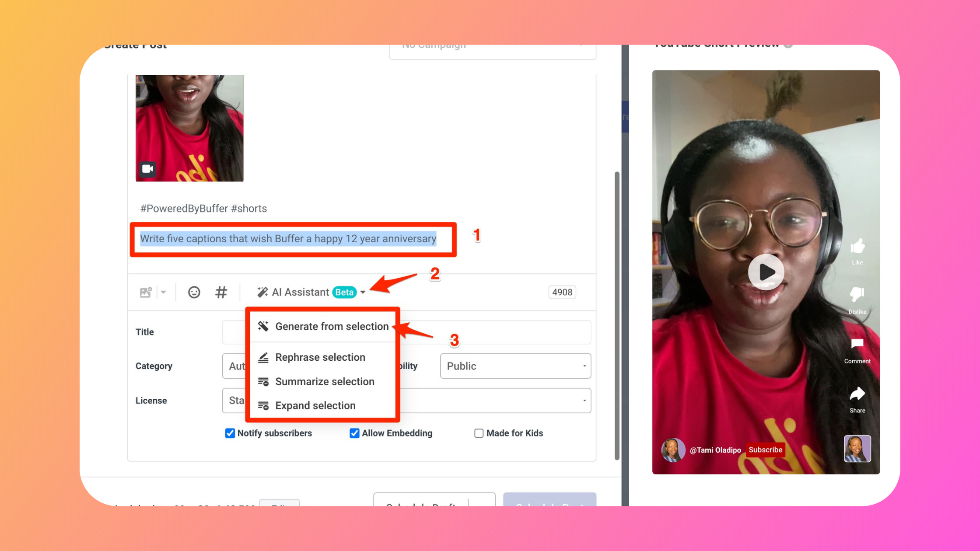Select Rephrase selection menu item
Screen dimensions: 980x551
tap(320, 356)
